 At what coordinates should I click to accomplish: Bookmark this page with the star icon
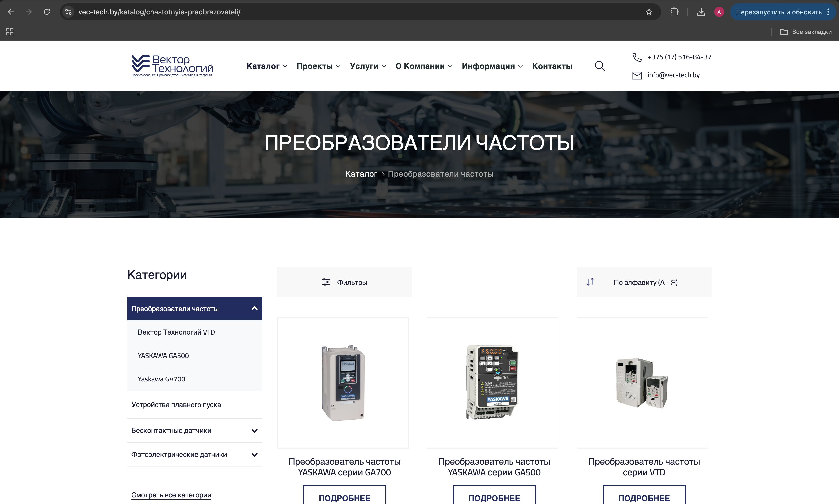(x=649, y=12)
